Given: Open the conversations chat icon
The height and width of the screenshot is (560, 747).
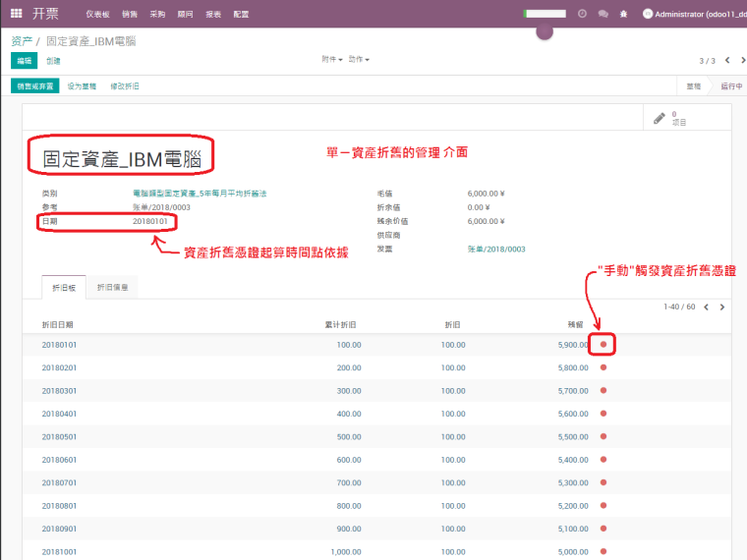Looking at the screenshot, I should 603,14.
